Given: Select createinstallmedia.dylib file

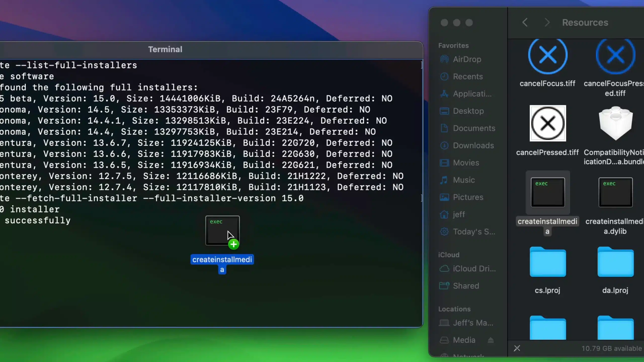Looking at the screenshot, I should (615, 192).
